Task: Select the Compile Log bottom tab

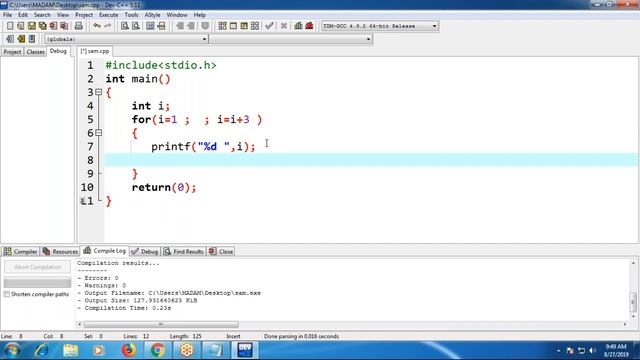Action: pos(104,251)
